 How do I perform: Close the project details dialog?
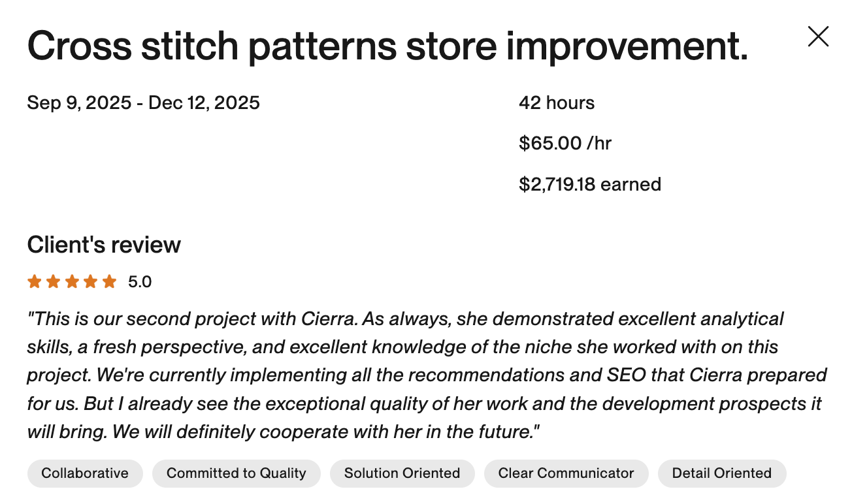[x=818, y=37]
